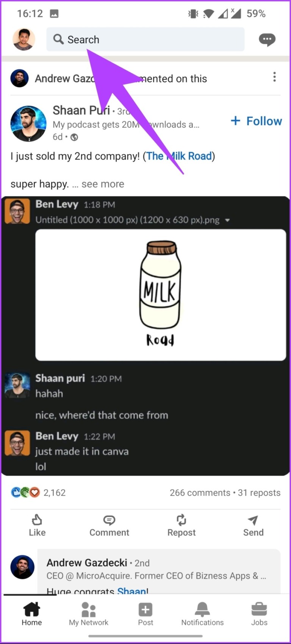Screen dimensions: 291x644
Task: Open the Milk Road bottle image
Action: pos(161,295)
